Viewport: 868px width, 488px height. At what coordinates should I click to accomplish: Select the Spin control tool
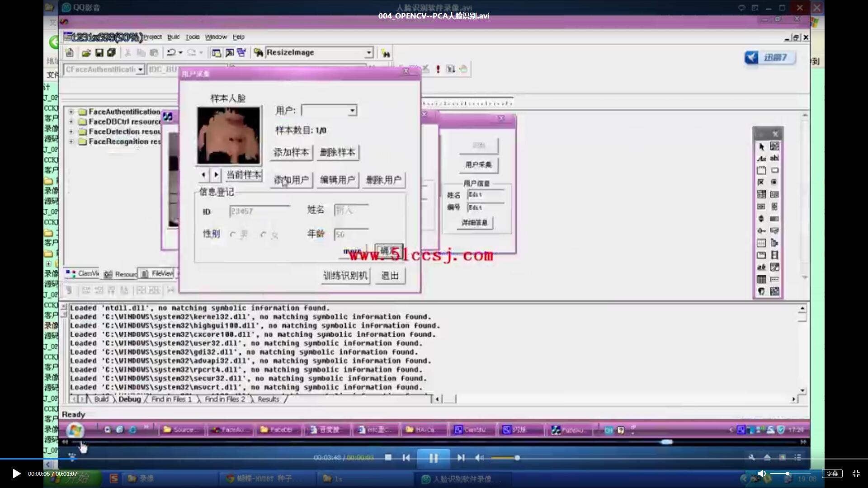[x=761, y=219]
